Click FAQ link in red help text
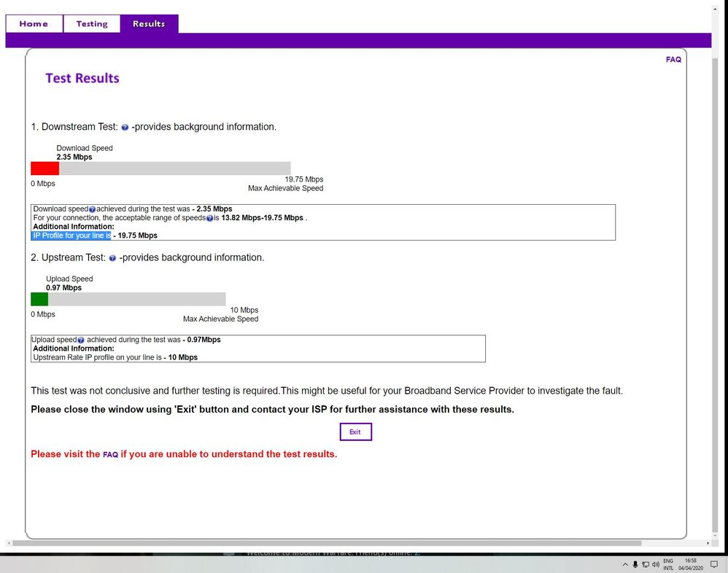 [110, 455]
